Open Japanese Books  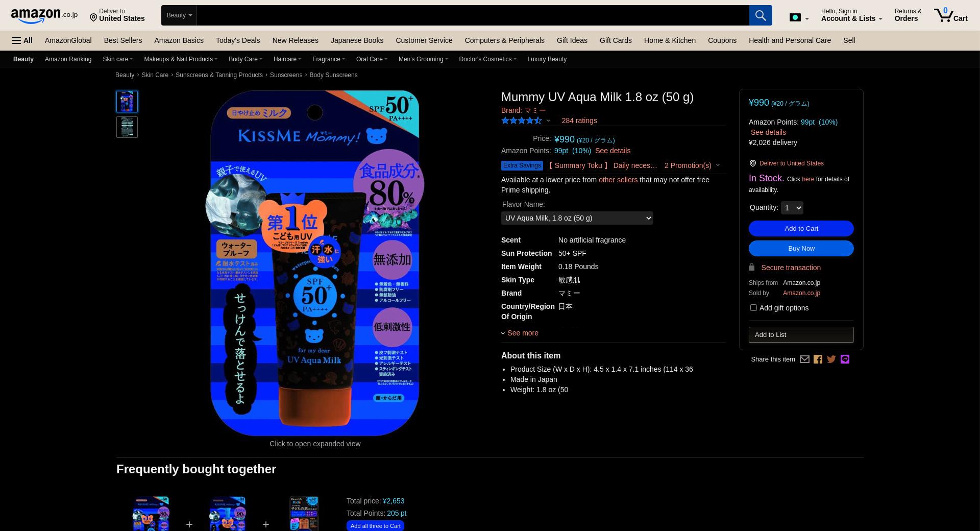click(x=357, y=40)
